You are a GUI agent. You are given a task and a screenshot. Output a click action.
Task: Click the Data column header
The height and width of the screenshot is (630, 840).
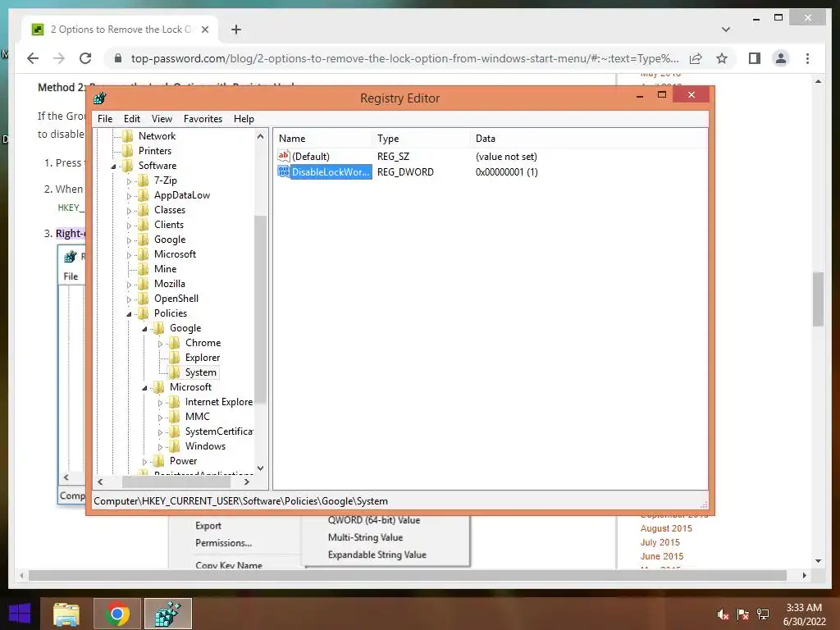pos(588,138)
